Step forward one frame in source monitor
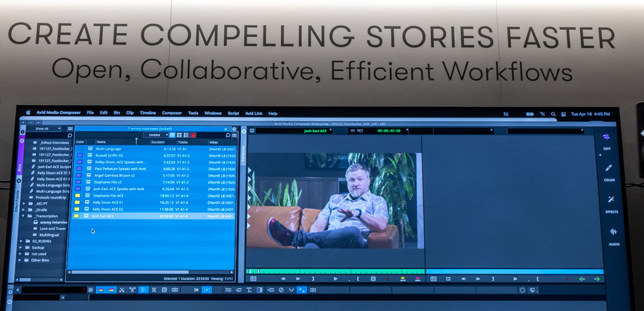This screenshot has height=311, width=644. (x=298, y=278)
